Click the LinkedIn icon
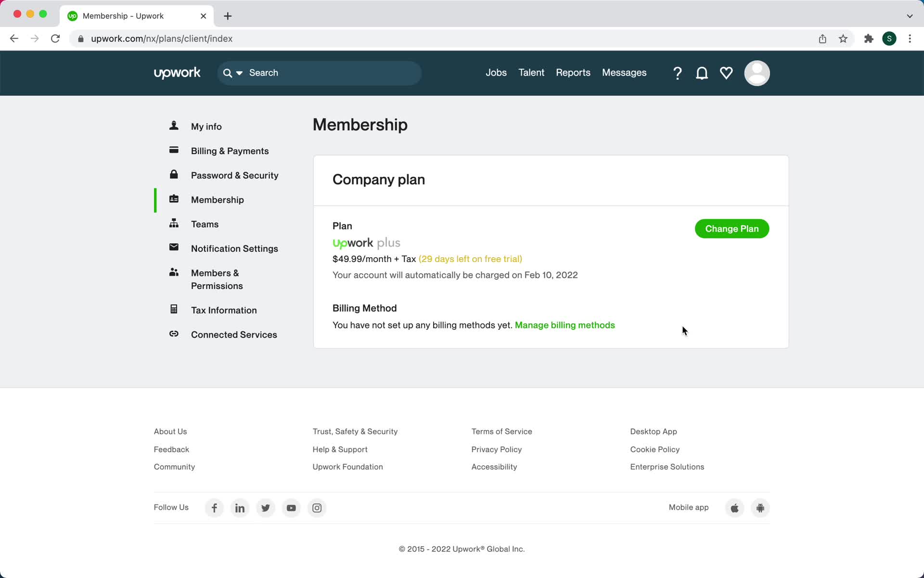 point(240,508)
